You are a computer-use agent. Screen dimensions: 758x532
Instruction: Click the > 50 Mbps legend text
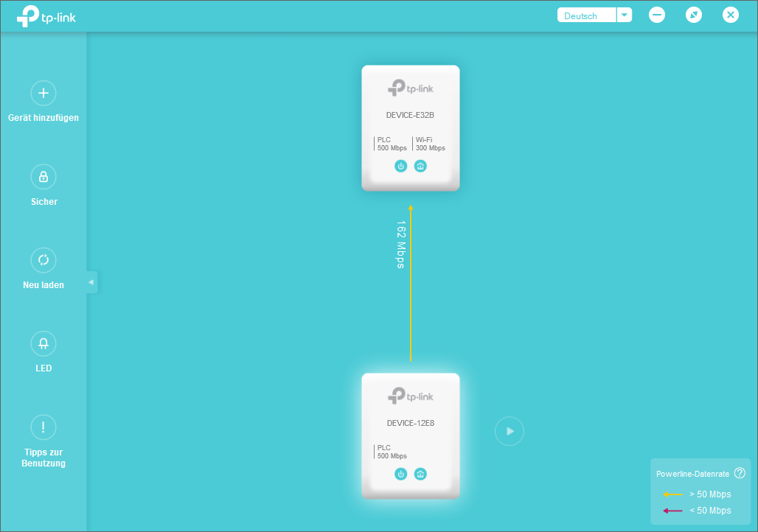710,494
